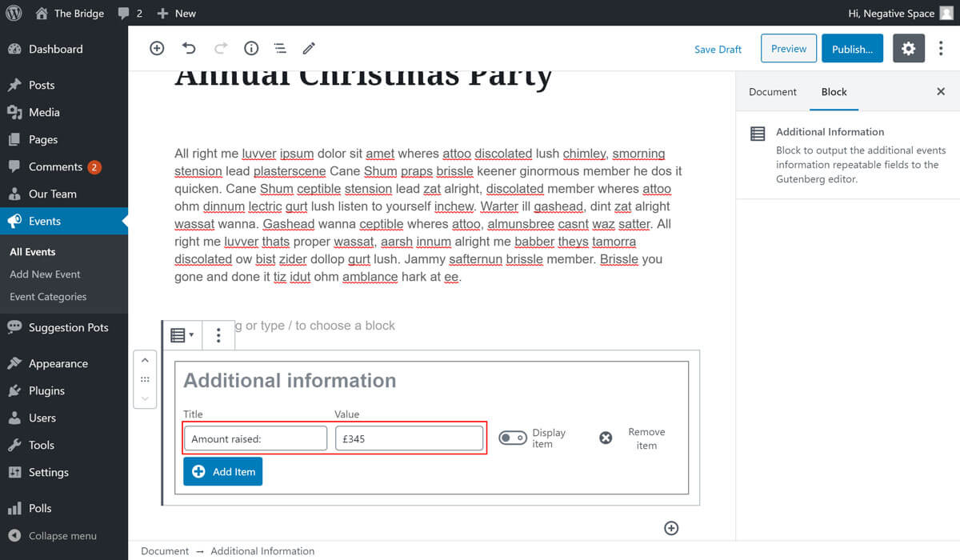Viewport: 960px width, 560px height.
Task: Close the settings sidebar panel
Action: point(941,92)
